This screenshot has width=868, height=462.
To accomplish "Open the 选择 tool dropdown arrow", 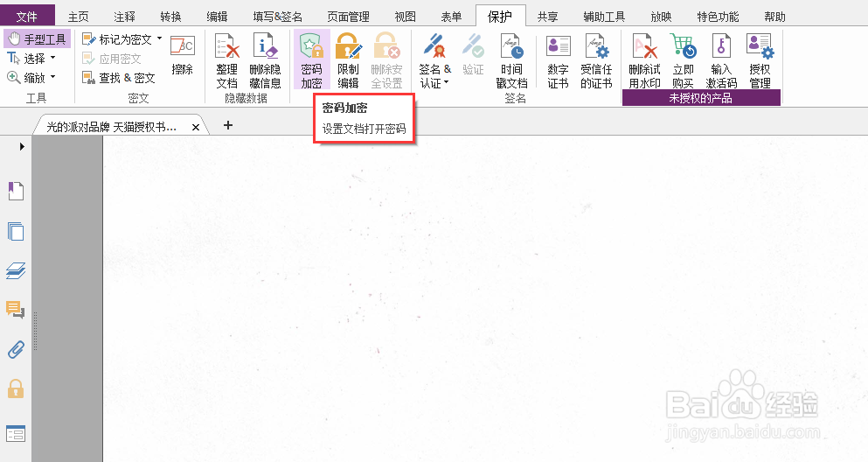I will click(x=53, y=58).
